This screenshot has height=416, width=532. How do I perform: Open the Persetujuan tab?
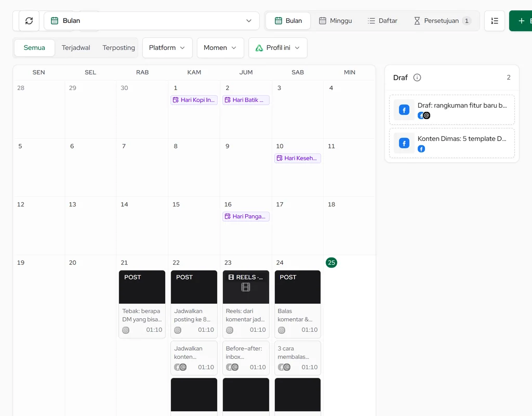pyautogui.click(x=442, y=21)
